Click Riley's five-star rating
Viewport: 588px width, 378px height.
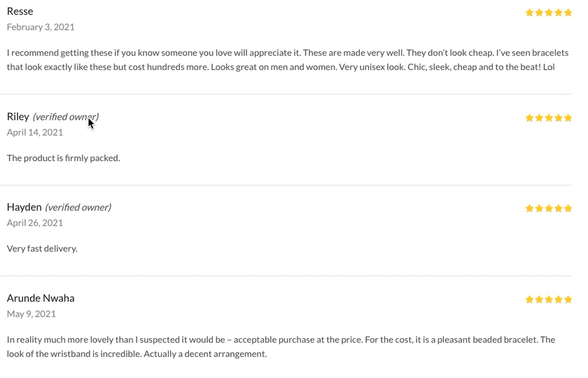[548, 118]
